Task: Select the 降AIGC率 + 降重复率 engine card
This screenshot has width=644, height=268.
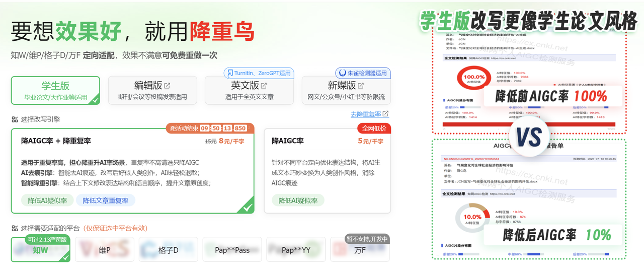Action: coord(133,171)
